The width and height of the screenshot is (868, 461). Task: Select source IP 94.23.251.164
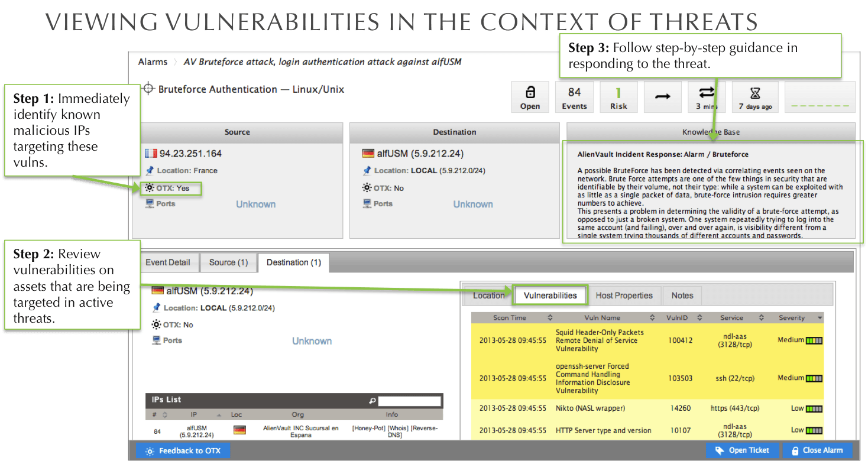tap(190, 154)
